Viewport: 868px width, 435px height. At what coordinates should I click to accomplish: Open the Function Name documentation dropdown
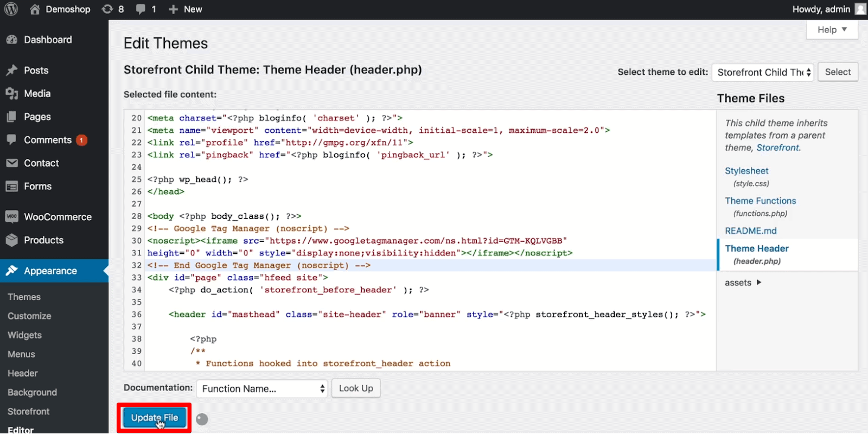point(262,388)
